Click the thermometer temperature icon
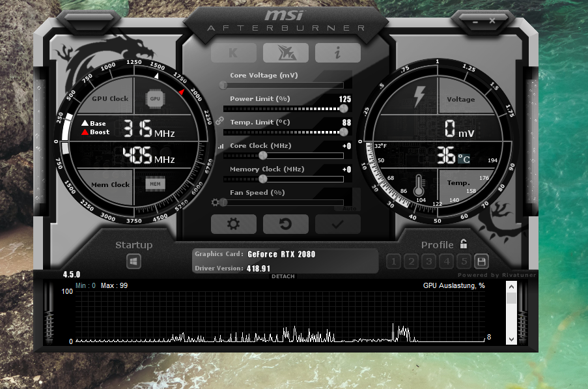Viewport: 588px width, 389px height. click(419, 185)
